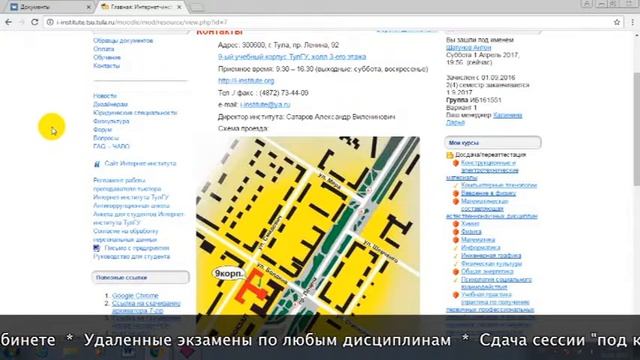This screenshot has width=640, height=360.
Task: Open the Физика course
Action: pos(471,232)
